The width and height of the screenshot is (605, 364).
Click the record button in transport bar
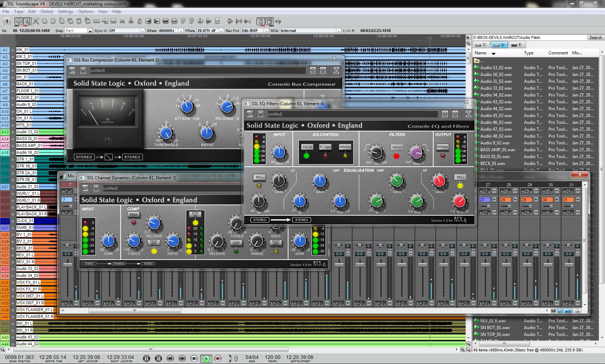[218, 358]
